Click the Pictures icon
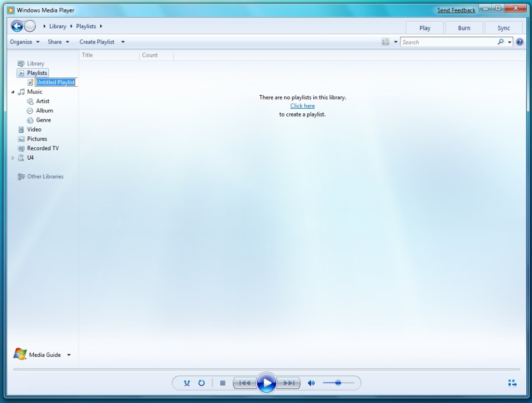 pos(21,139)
